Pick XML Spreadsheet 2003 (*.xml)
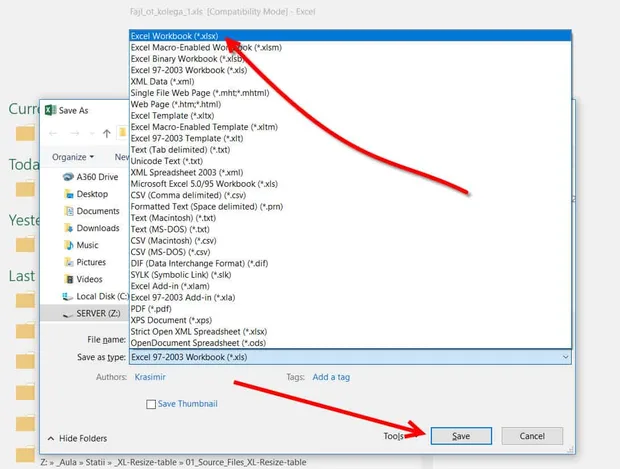620x469 pixels. coord(350,172)
